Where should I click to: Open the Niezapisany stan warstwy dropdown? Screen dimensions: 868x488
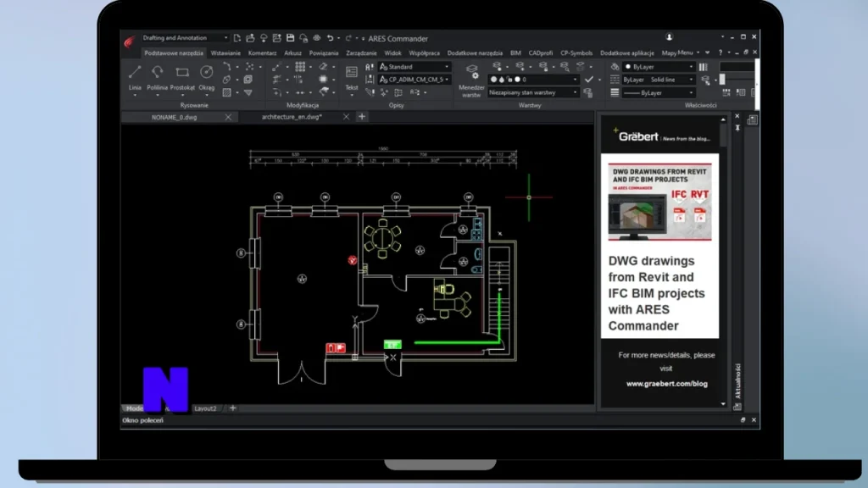point(533,92)
